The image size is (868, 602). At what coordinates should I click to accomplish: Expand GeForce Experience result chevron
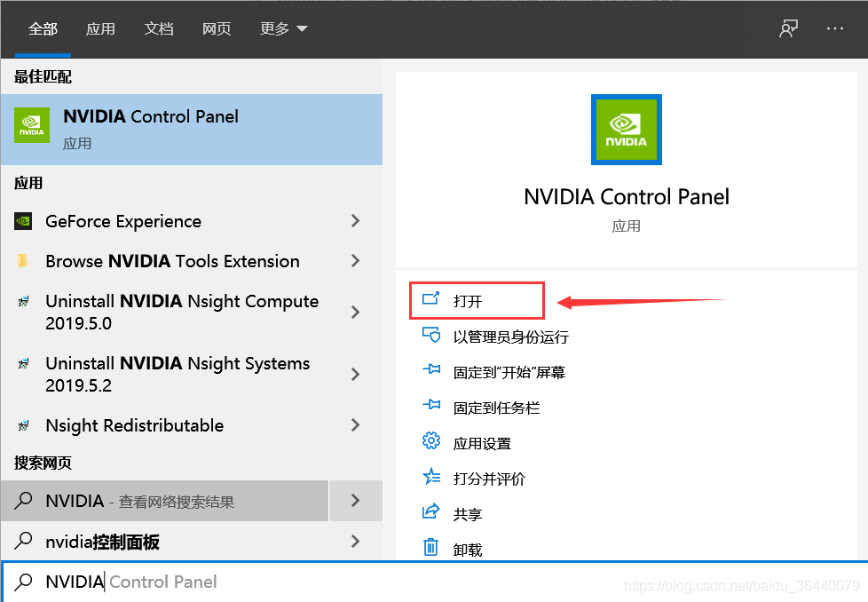(355, 221)
